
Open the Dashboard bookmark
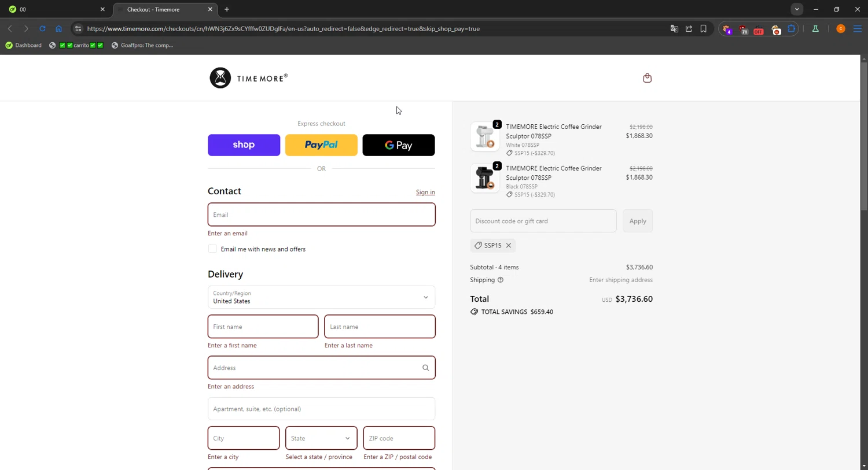24,45
